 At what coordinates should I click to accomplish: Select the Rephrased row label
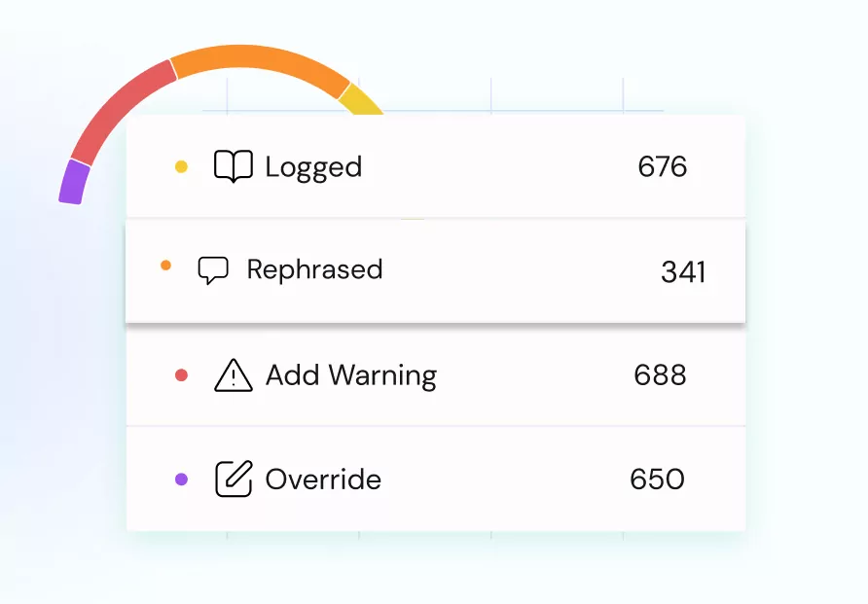coord(314,270)
